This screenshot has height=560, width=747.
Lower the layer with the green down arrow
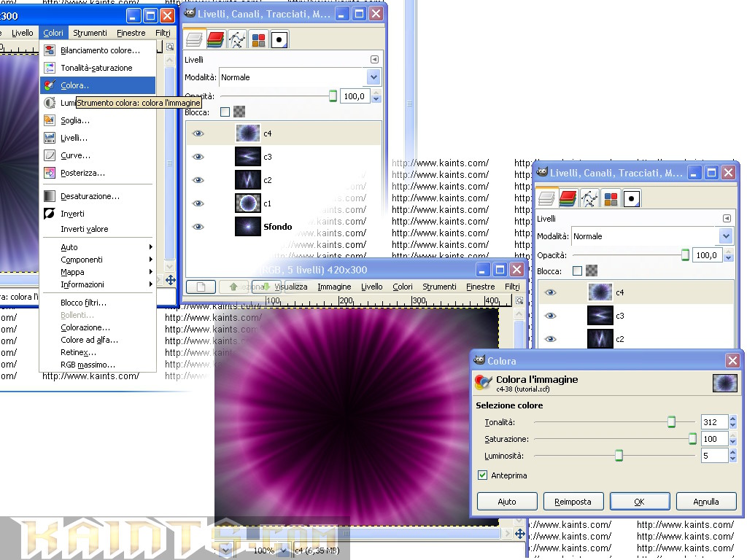pos(266,287)
